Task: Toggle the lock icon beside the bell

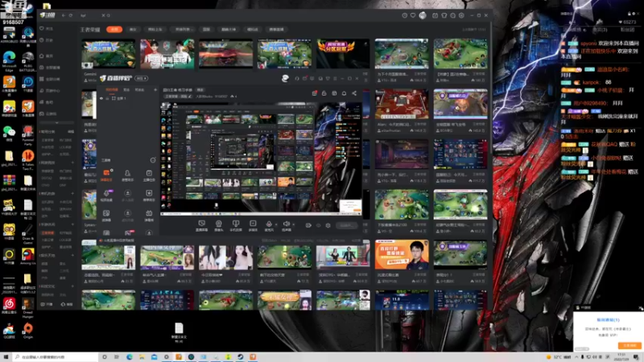Action: click(x=324, y=93)
